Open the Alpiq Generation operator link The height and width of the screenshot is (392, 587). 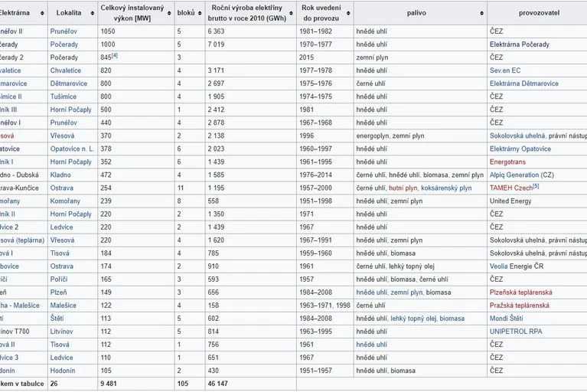514,175
